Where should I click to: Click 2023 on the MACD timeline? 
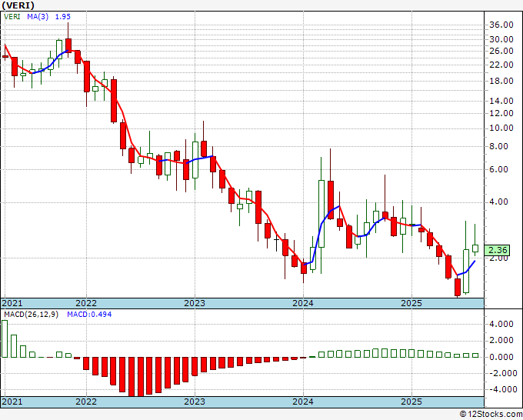(x=195, y=402)
